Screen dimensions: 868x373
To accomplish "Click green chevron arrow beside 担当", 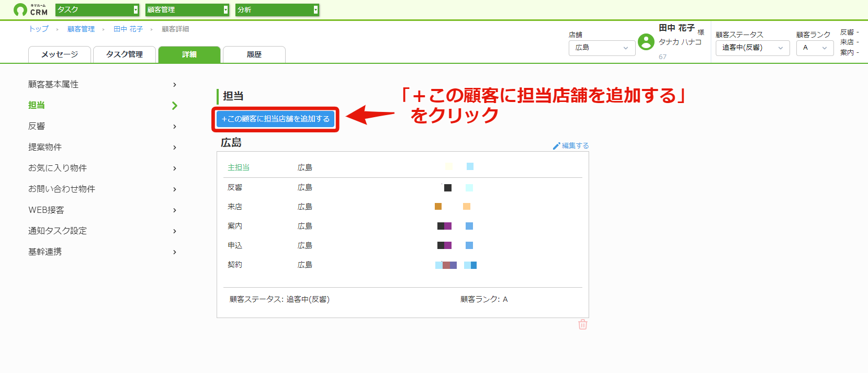I will [x=175, y=106].
